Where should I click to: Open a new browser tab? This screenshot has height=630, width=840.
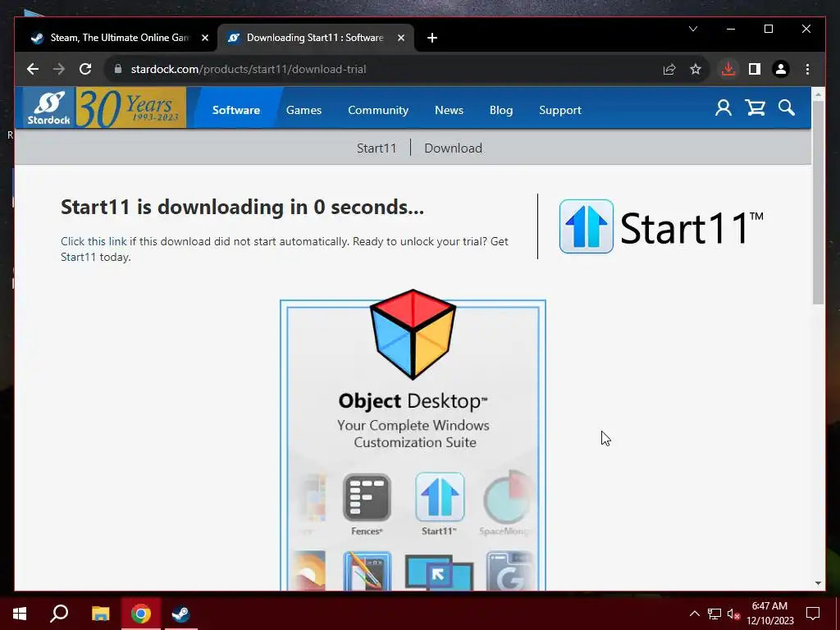pyautogui.click(x=432, y=38)
